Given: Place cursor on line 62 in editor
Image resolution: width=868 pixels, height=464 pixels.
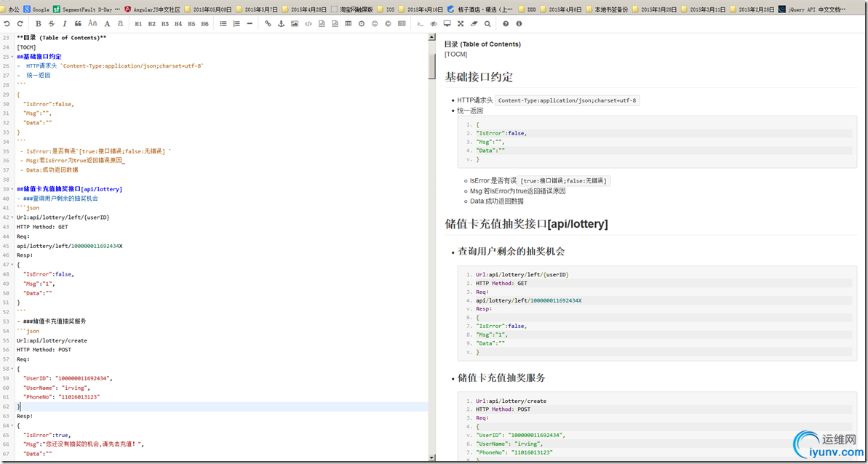Looking at the screenshot, I should point(221,407).
